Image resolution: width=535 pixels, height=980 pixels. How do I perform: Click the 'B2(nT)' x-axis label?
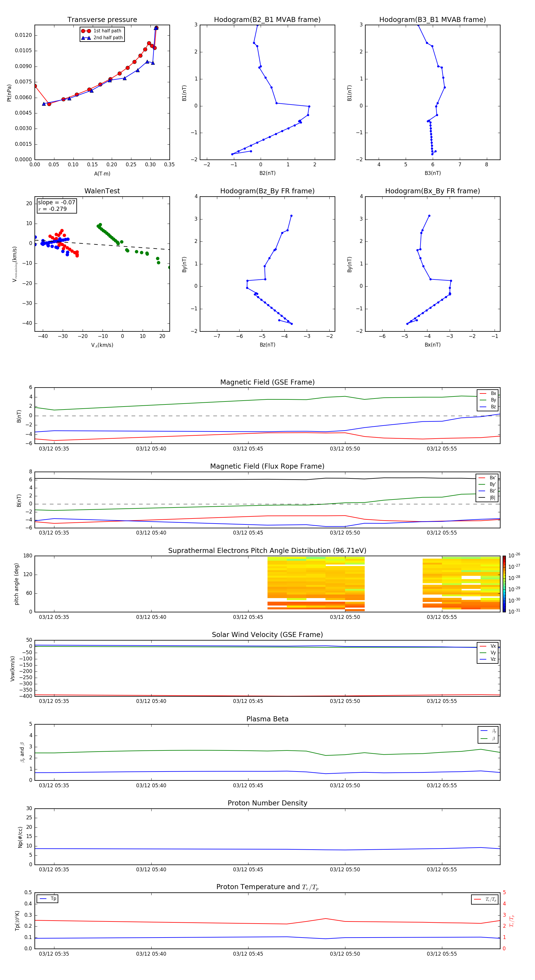267,173
